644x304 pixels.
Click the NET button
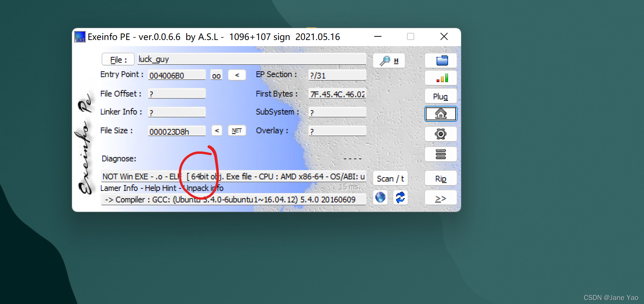click(237, 130)
